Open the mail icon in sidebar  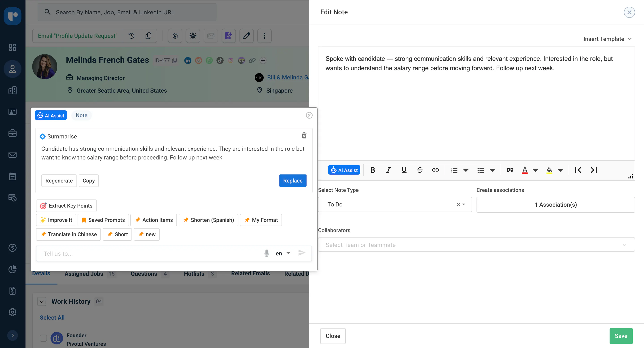coord(13,155)
